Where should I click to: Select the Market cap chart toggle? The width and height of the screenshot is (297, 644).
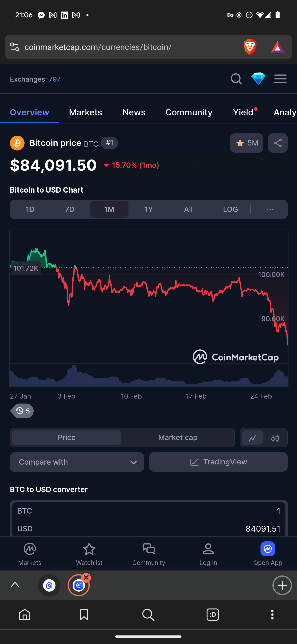(x=178, y=438)
